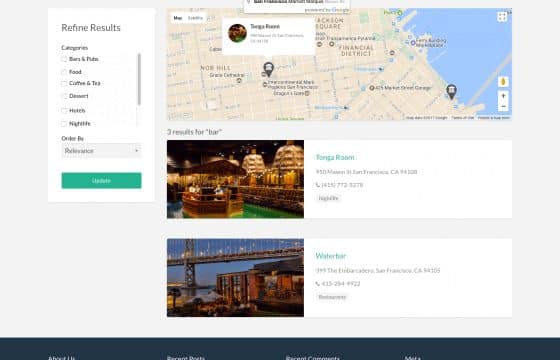
Task: Click the Terms of Use map link
Action: click(x=463, y=118)
